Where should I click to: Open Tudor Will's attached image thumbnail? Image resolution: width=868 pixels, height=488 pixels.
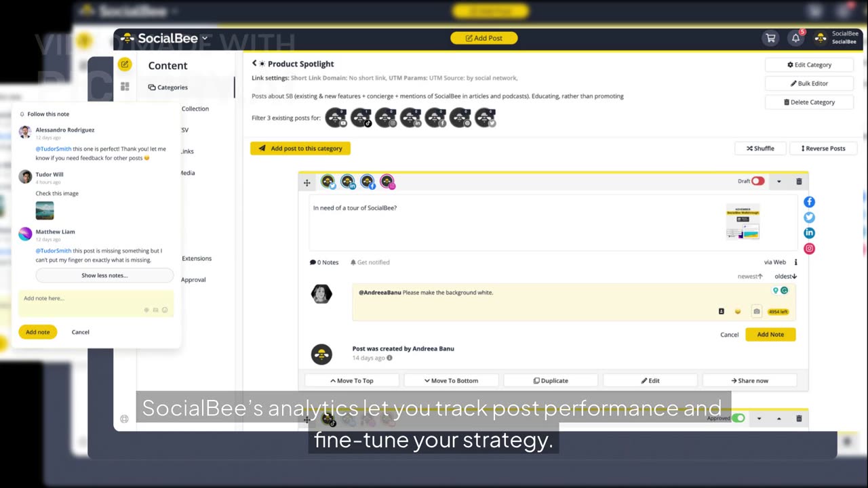(x=45, y=210)
